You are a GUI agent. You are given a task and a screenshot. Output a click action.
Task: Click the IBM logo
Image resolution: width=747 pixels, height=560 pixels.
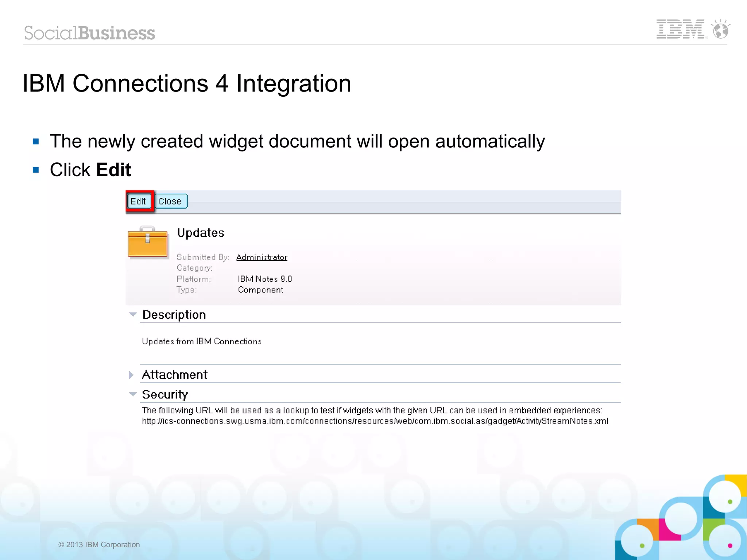681,30
